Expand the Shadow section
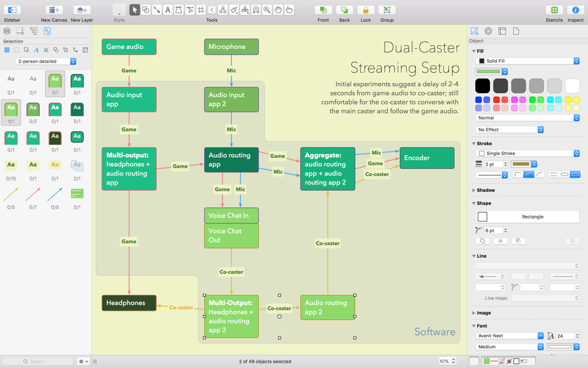The width and height of the screenshot is (588, 368). [474, 190]
